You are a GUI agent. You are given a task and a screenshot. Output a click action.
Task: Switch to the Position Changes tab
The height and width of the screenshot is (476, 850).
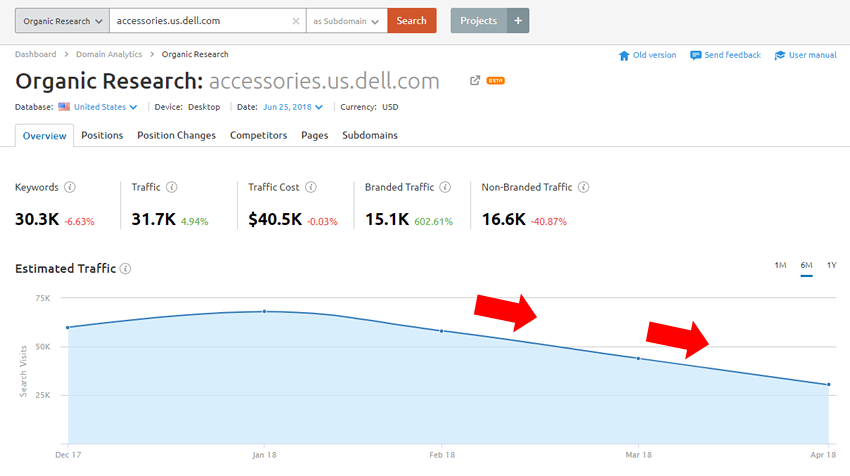click(x=176, y=135)
